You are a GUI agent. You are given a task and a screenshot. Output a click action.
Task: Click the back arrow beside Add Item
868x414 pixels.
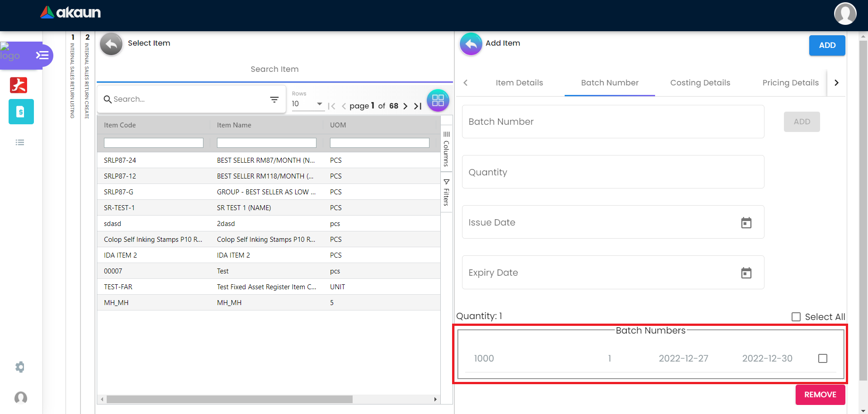tap(471, 44)
